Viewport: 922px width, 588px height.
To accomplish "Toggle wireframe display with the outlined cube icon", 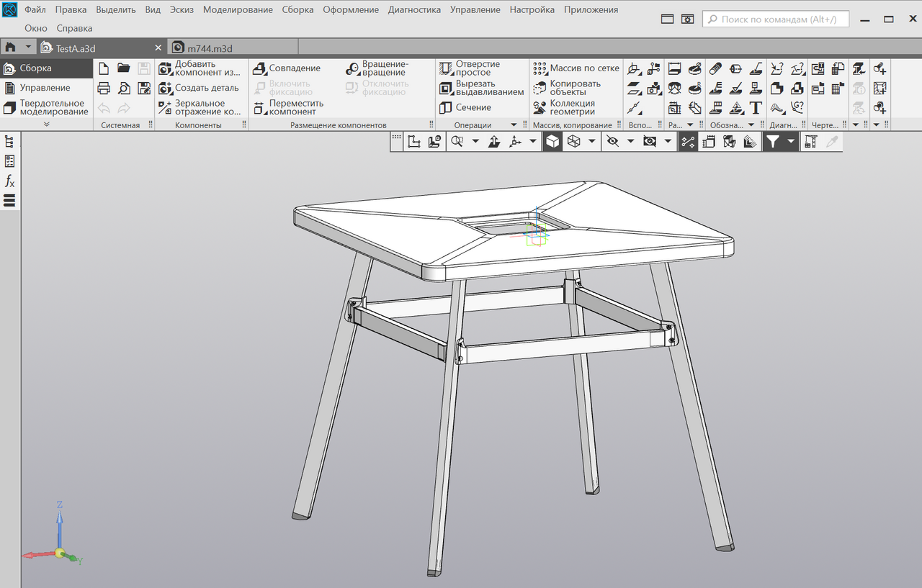I will click(573, 142).
